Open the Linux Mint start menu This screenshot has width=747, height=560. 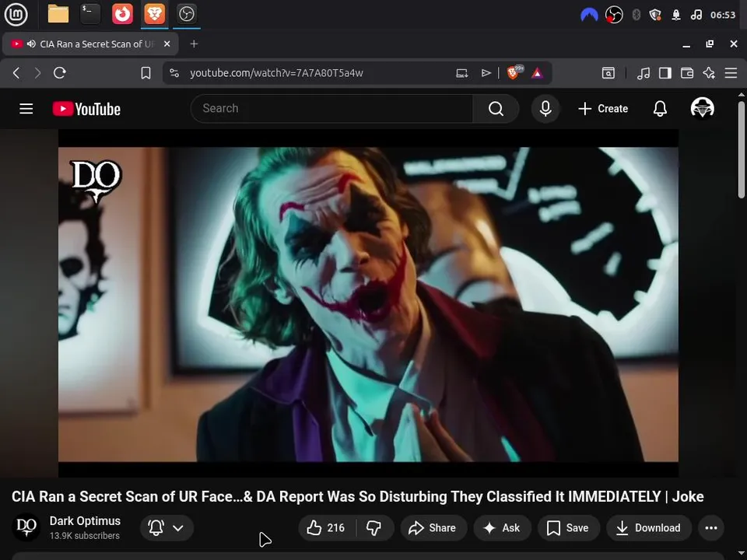[16, 14]
